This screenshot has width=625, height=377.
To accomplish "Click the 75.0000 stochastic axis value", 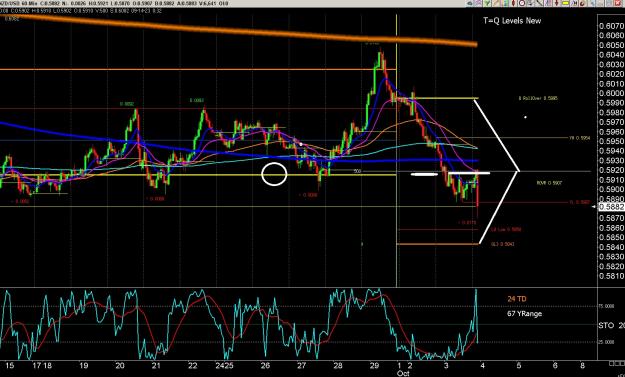I will (x=606, y=306).
